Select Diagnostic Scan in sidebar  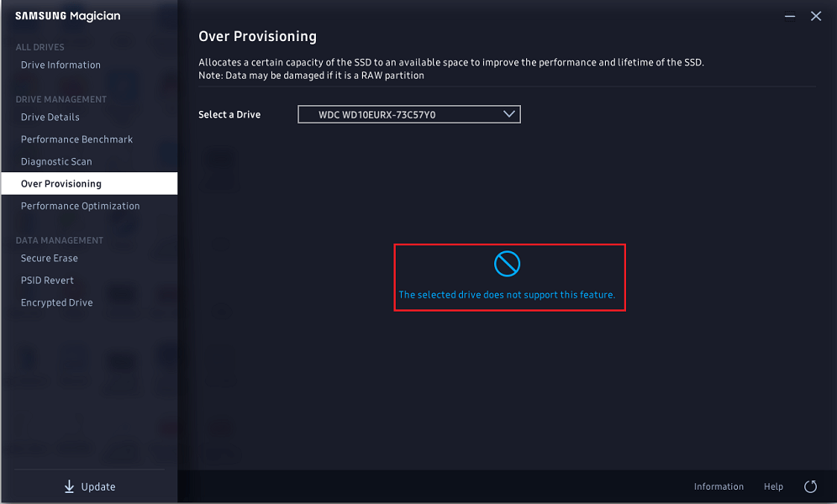pyautogui.click(x=56, y=161)
